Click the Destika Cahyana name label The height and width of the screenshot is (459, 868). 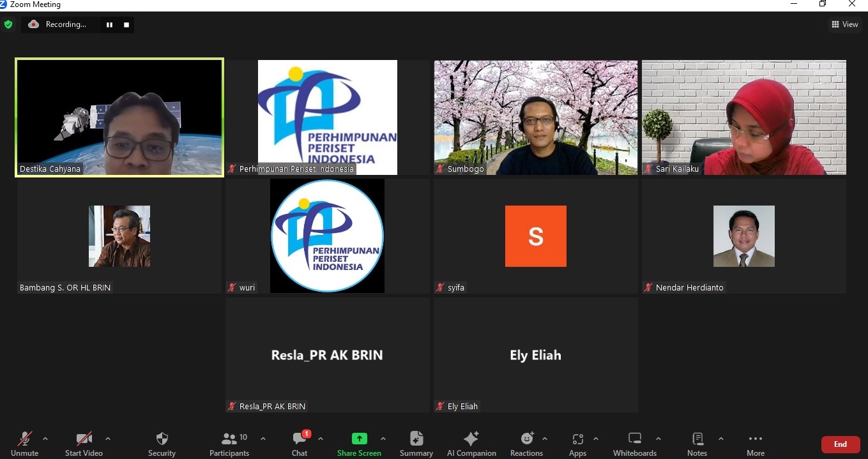50,169
